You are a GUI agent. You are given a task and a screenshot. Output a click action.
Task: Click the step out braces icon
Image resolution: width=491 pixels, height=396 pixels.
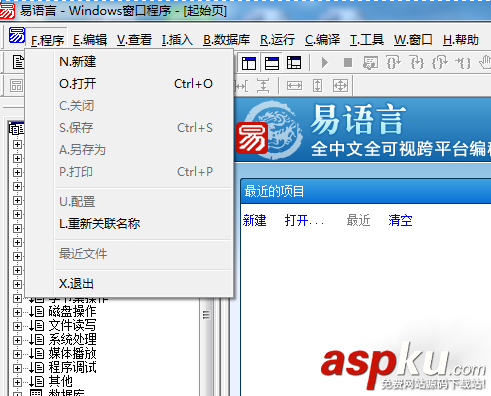pyautogui.click(x=439, y=62)
